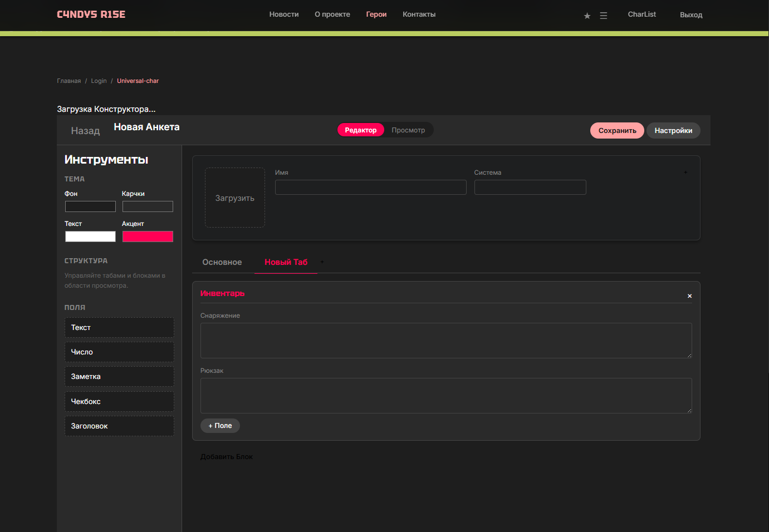Choose the Акцент color swatch
Screen dimensions: 769x532
point(148,237)
